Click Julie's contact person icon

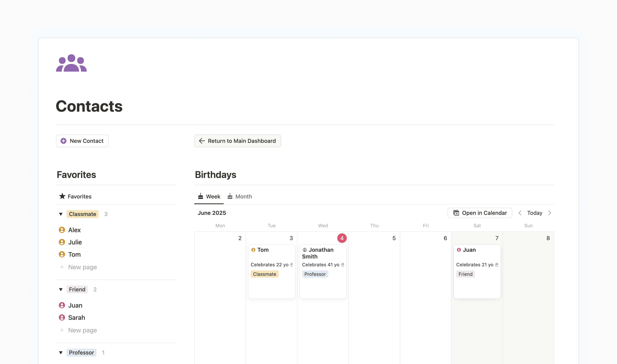(x=62, y=242)
